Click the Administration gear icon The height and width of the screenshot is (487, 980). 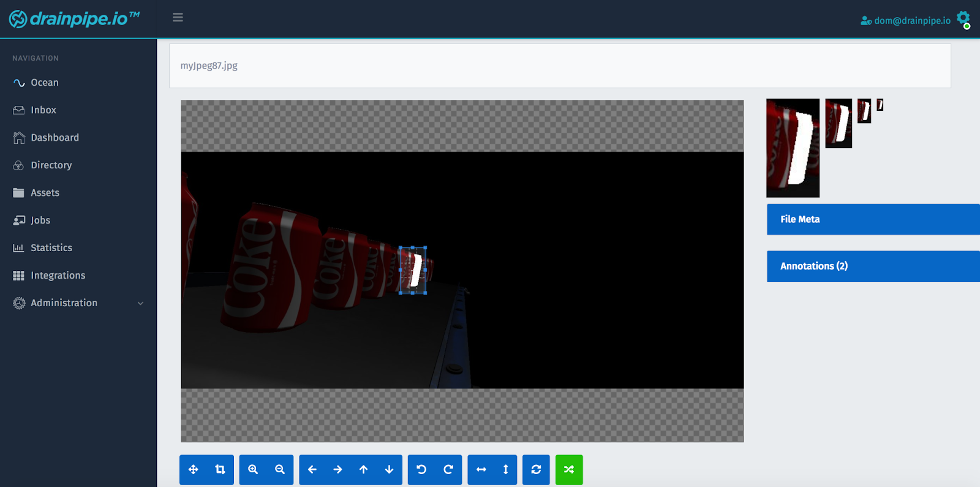(x=19, y=303)
